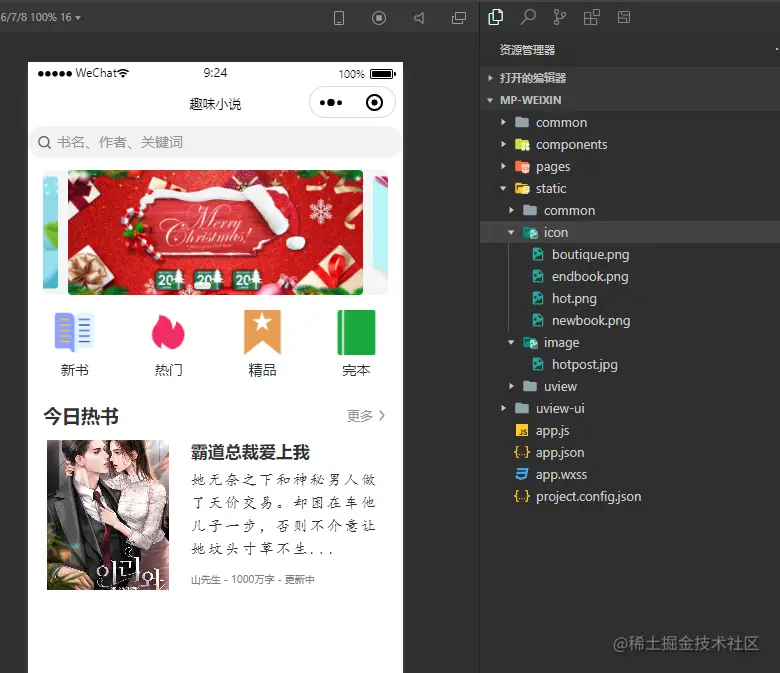Open the title 霸道总裁爱上我

[250, 453]
